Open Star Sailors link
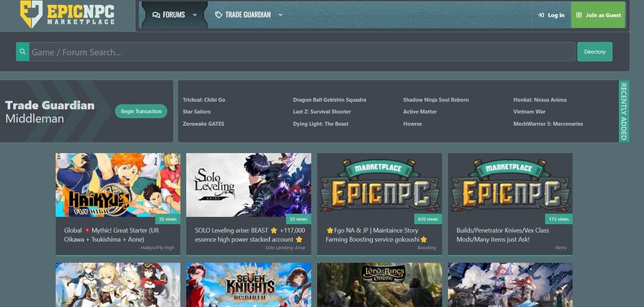The height and width of the screenshot is (307, 644). click(x=197, y=112)
